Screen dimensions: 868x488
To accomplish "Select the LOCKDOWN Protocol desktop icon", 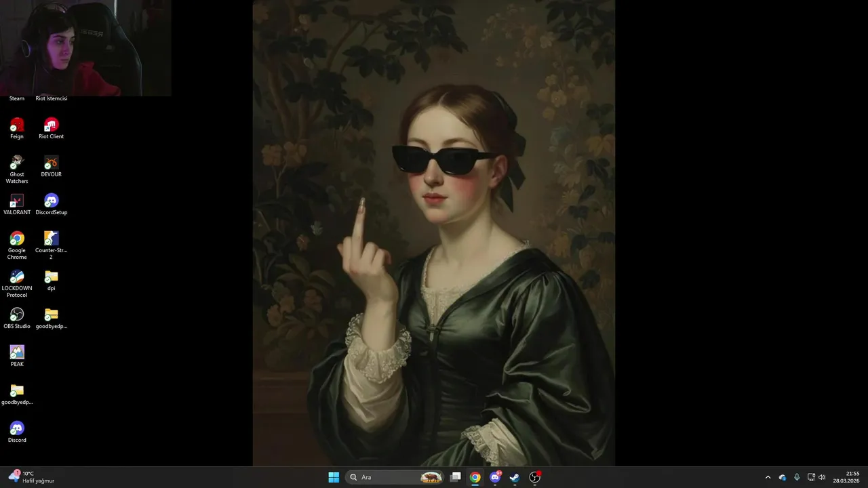I will (x=17, y=283).
